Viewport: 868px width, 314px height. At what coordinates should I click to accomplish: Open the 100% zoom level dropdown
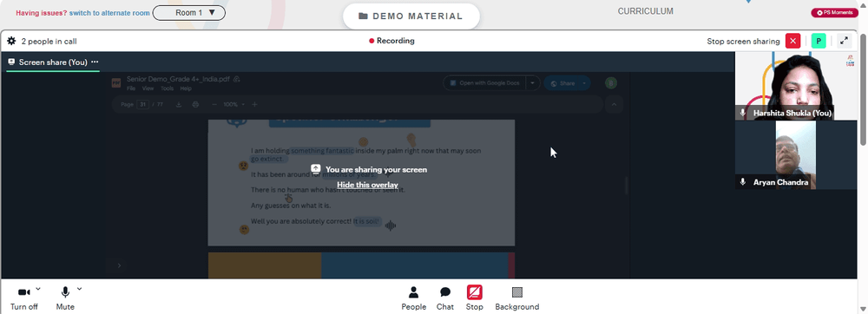tap(234, 104)
